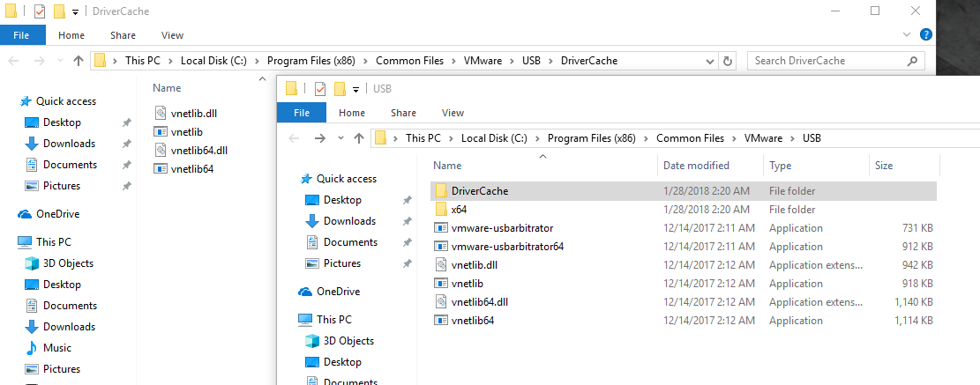980x385 pixels.
Task: Click Forward arrow in USB window
Action: click(x=319, y=138)
